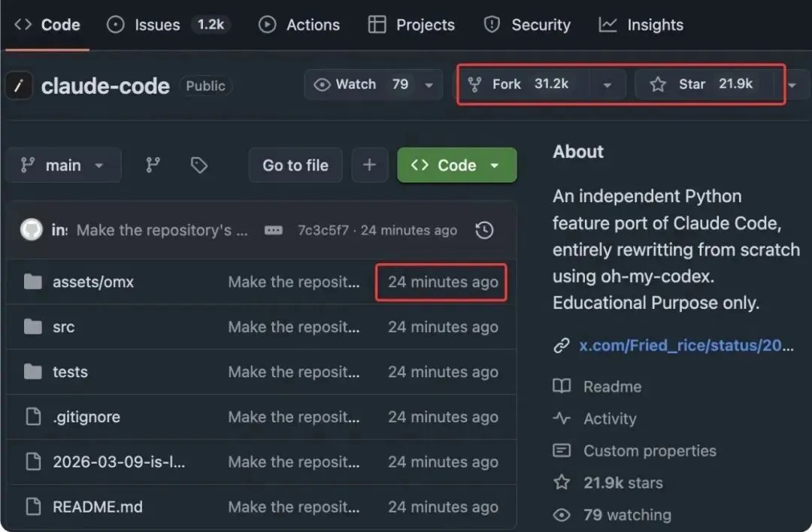Viewport: 812px width, 532px height.
Task: Open the src folder
Action: pyautogui.click(x=63, y=327)
